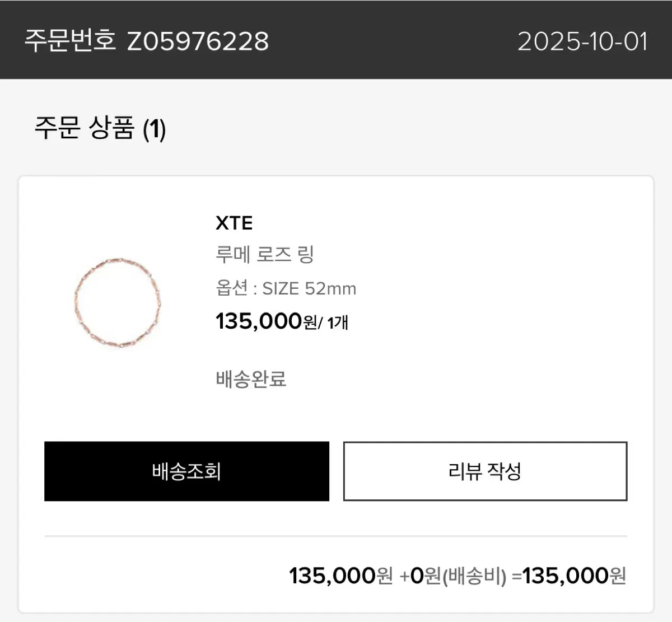Select the order number Z05976228
672x622 pixels.
[x=198, y=41]
